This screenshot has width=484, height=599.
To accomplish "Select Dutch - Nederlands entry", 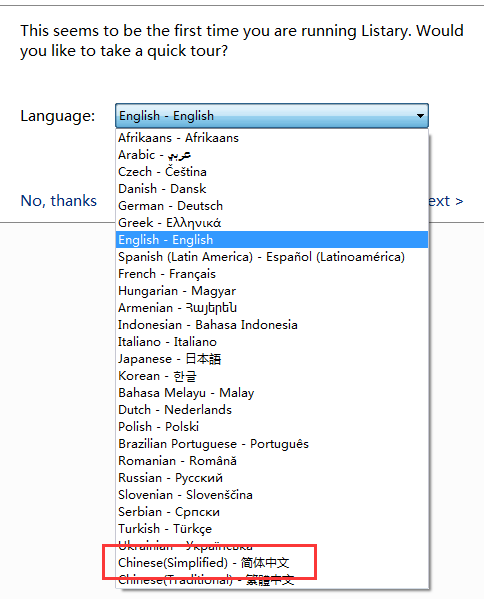I will [272, 410].
